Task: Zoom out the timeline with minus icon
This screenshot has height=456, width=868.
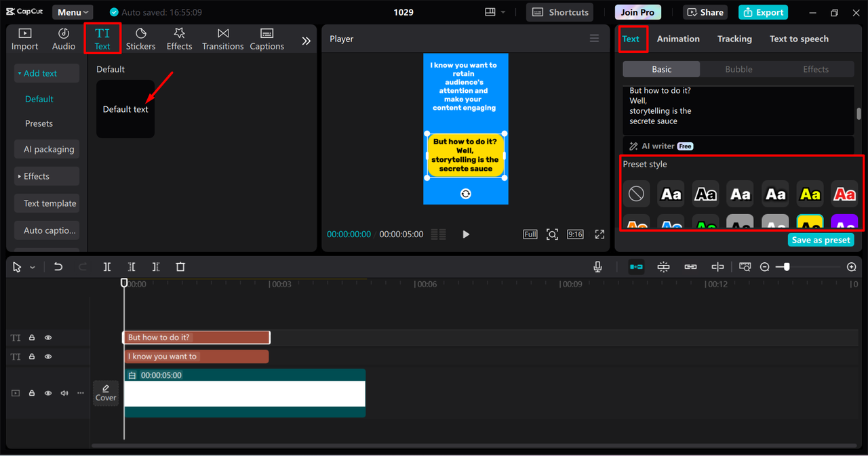Action: pos(765,267)
